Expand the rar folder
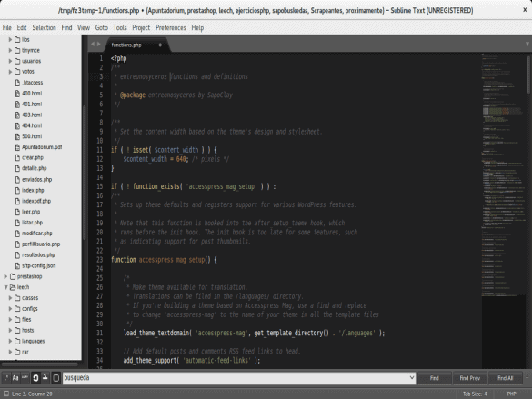This screenshot has width=532, height=399. point(10,352)
